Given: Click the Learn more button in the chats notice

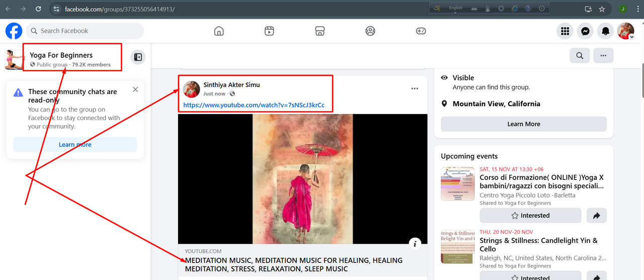Looking at the screenshot, I should click(x=75, y=144).
